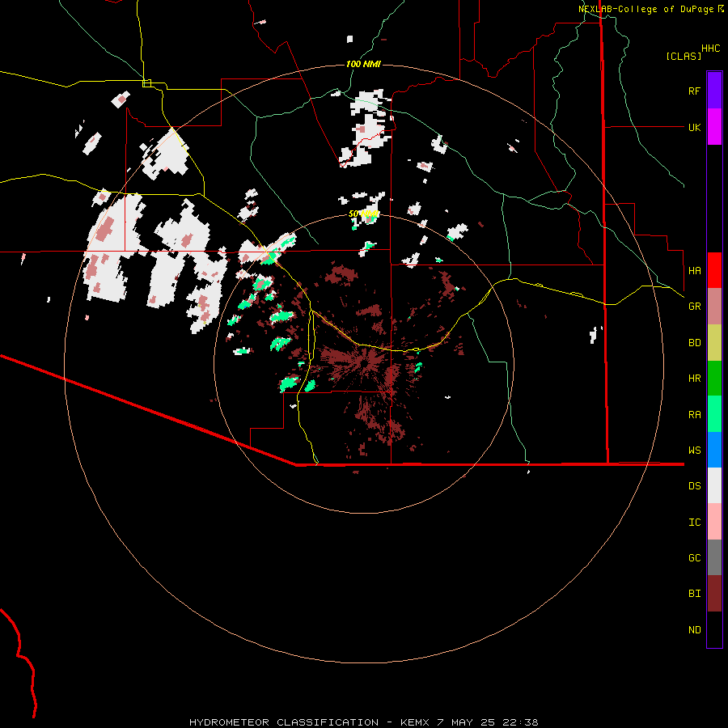Click the Hydrometeor Classification KEMX caption
Image resolution: width=728 pixels, height=728 pixels.
tap(363, 722)
